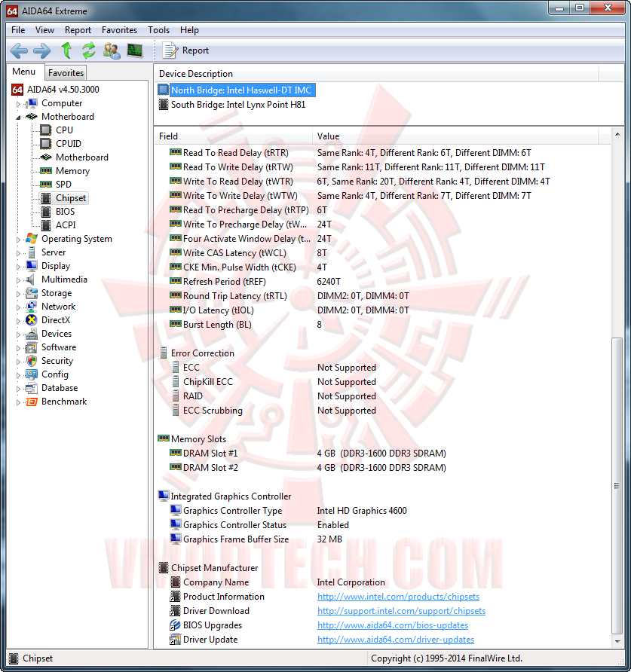Click the Network icon in tree
The height and width of the screenshot is (672, 631).
click(x=32, y=307)
